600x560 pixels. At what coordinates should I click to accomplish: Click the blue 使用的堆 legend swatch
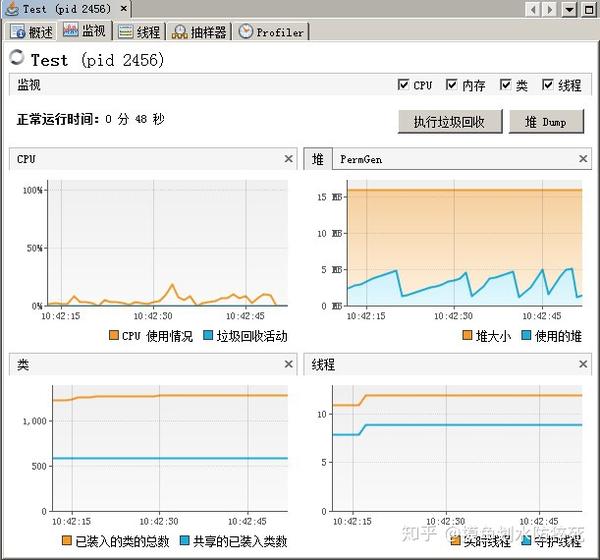click(526, 335)
